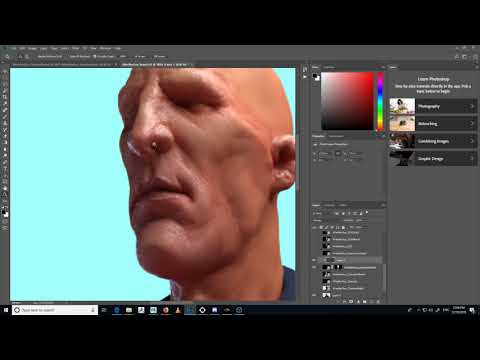480x360 pixels.
Task: Open the Photoshop search icon at top right
Action: 457,57
